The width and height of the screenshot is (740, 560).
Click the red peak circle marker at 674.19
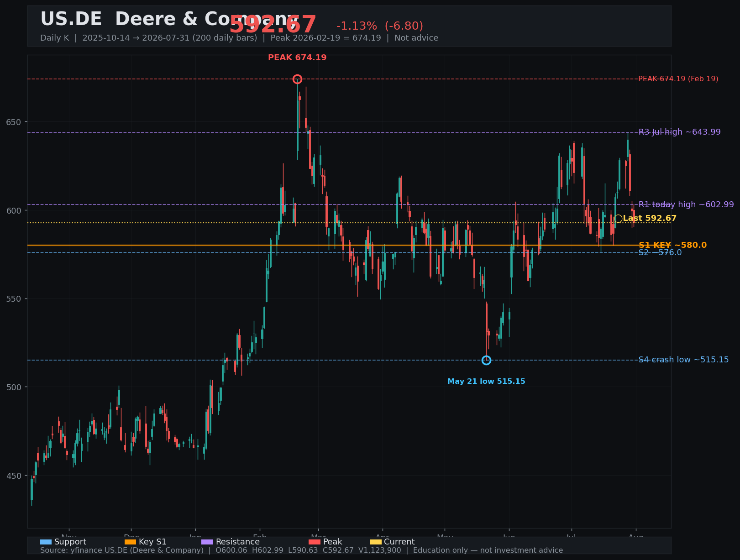coord(297,79)
